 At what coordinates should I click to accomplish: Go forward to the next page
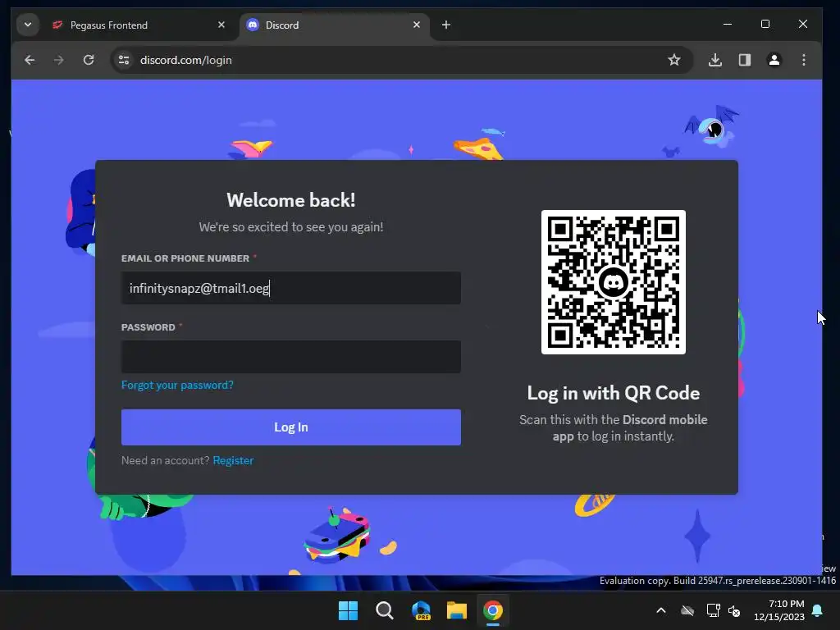(x=59, y=60)
